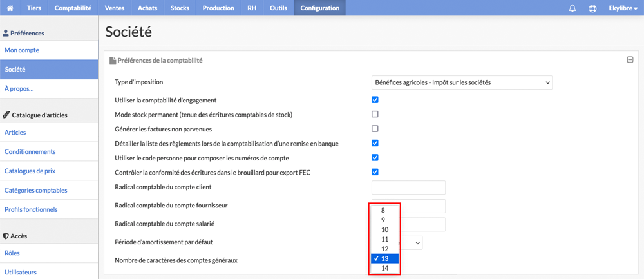Click the Catalogue d'articles section header
This screenshot has height=279, width=644.
pos(35,115)
